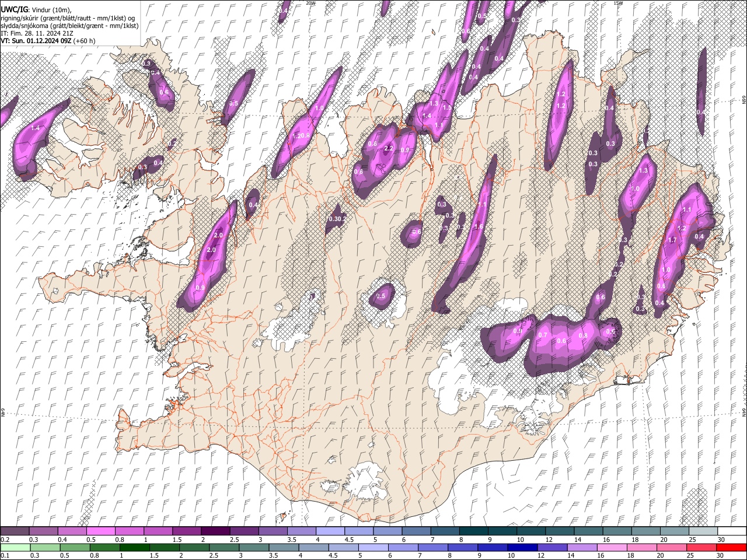Image resolution: width=747 pixels, height=560 pixels.
Task: Click the '1.6' snowfall value on the map
Action: 479,227
